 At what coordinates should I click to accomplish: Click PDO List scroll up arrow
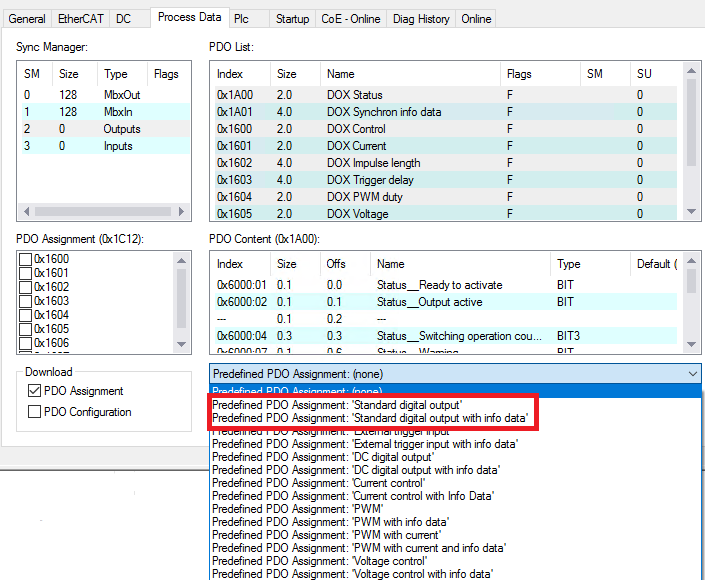click(x=692, y=71)
